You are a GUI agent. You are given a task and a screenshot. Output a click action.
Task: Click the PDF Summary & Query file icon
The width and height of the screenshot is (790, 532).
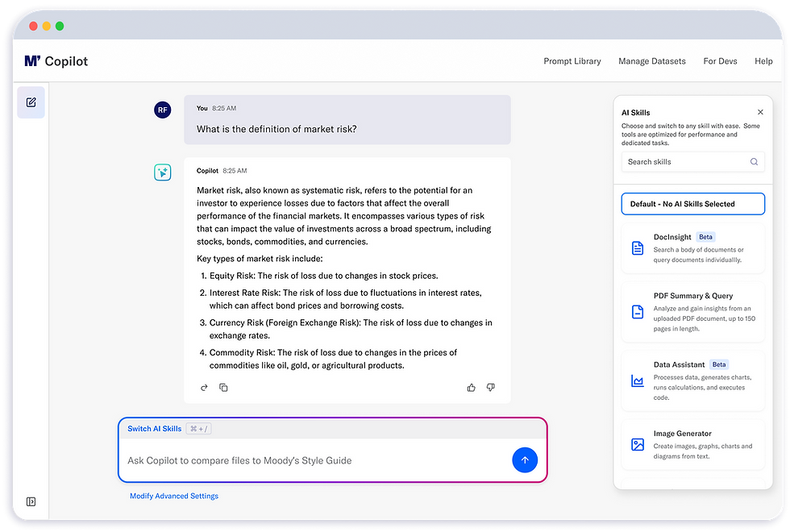638,312
